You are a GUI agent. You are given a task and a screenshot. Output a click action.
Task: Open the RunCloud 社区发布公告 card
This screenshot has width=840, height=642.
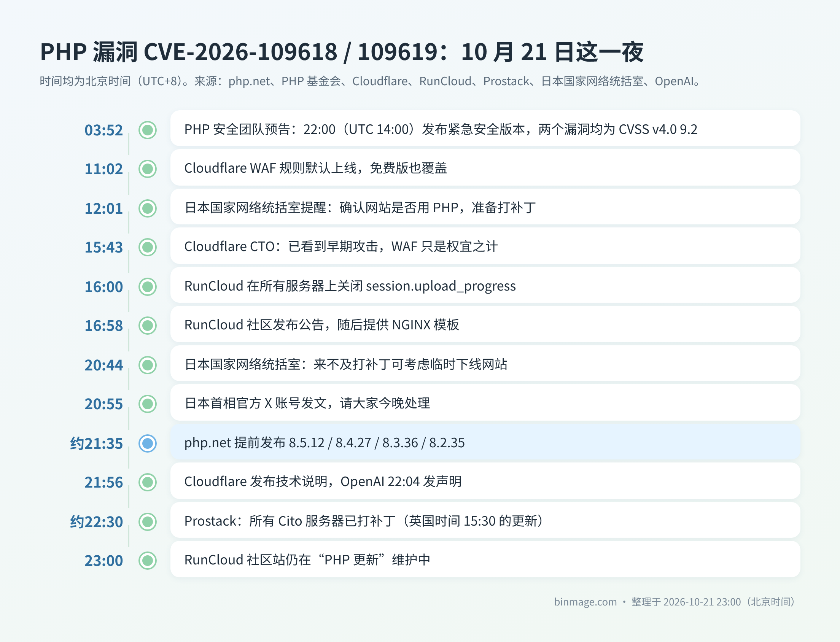[485, 324]
